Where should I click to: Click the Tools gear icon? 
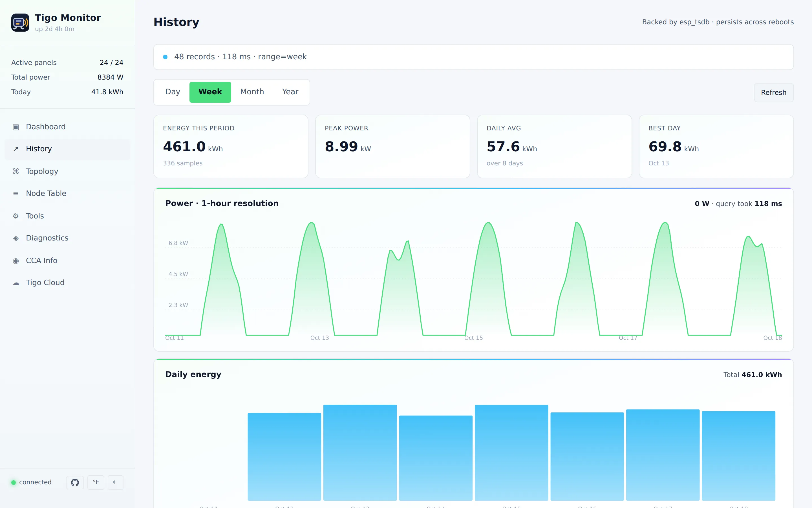[x=16, y=216]
